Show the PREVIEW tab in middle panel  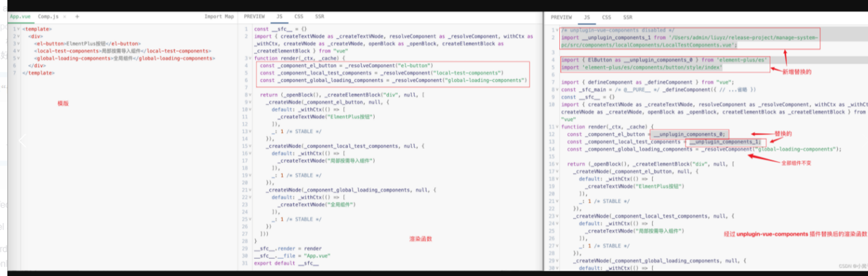point(254,17)
